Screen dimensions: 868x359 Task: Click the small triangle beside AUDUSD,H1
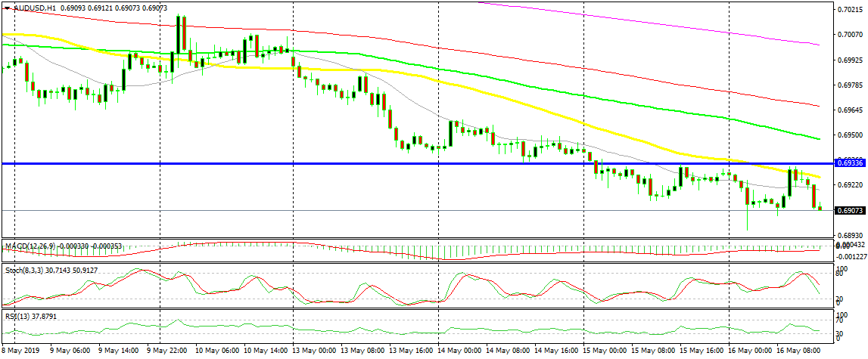point(7,9)
